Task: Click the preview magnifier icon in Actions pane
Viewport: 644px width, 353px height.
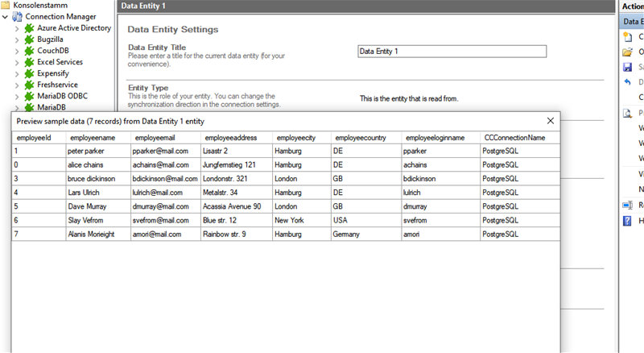Action: [x=627, y=113]
